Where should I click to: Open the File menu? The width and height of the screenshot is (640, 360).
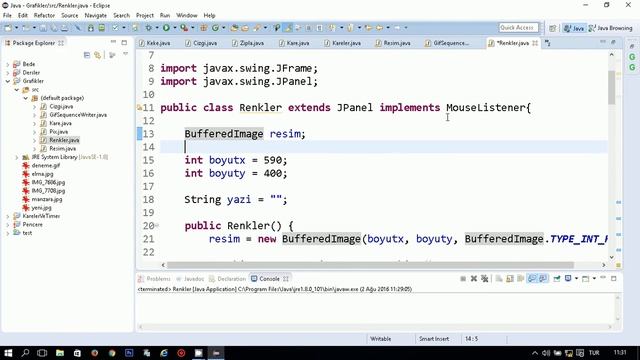(7, 16)
